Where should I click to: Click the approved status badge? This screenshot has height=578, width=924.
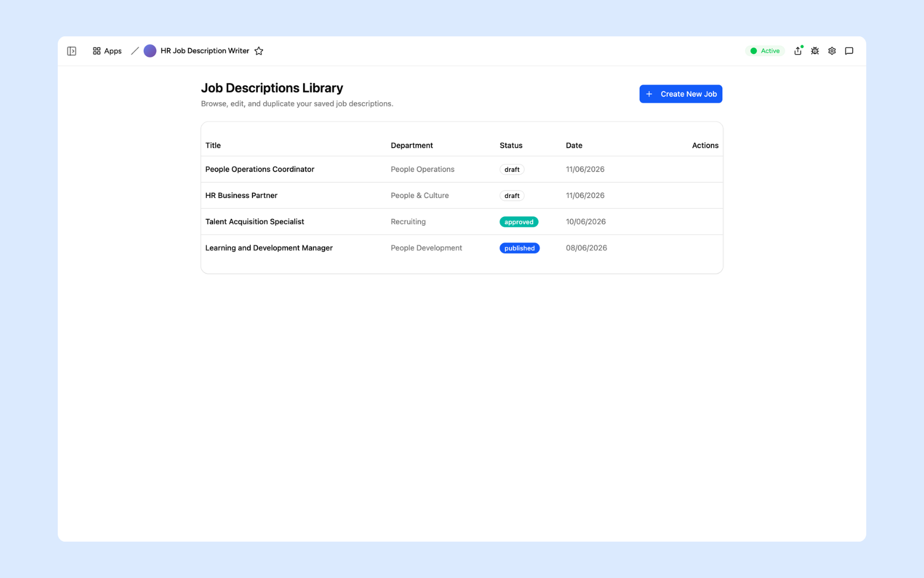(x=519, y=222)
